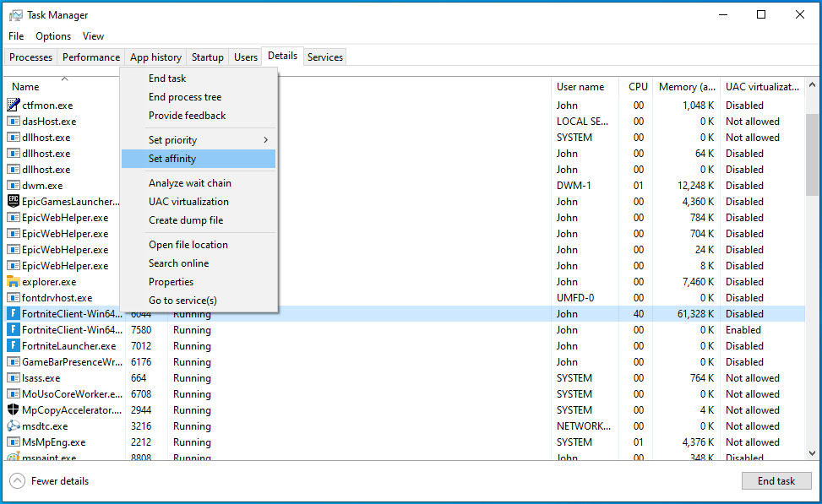Select Set affinity in context menu
Image resolution: width=822 pixels, height=504 pixels.
pyautogui.click(x=199, y=159)
